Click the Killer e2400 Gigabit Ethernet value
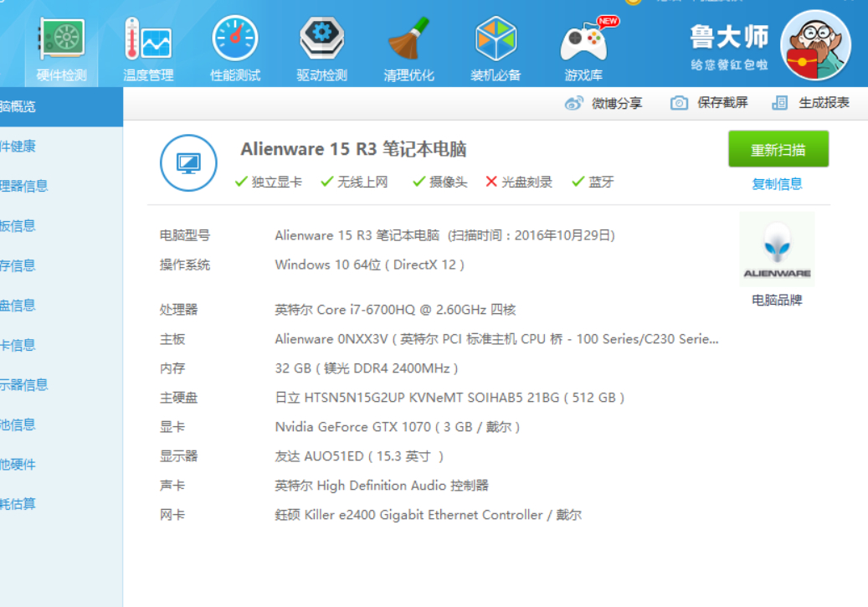Screen dimensions: 868x607 [428, 515]
